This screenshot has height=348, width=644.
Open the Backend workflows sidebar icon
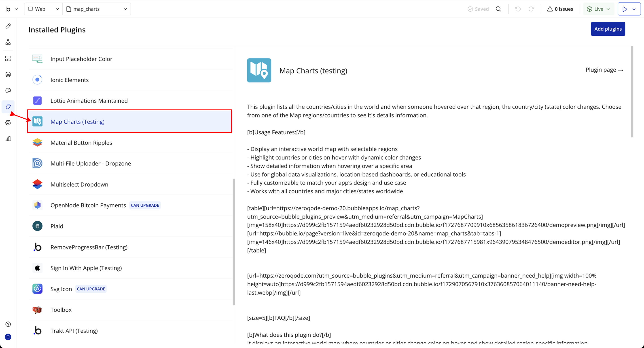(8, 59)
